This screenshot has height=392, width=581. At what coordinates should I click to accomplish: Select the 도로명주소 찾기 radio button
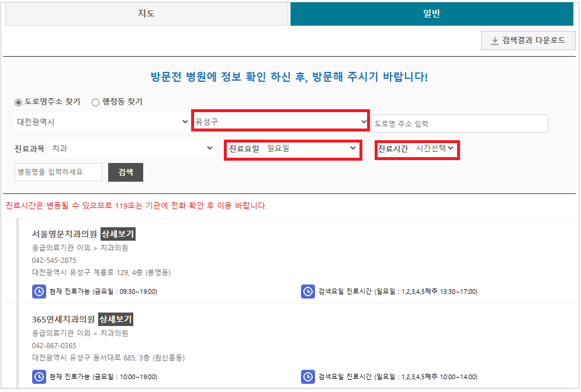pyautogui.click(x=18, y=102)
